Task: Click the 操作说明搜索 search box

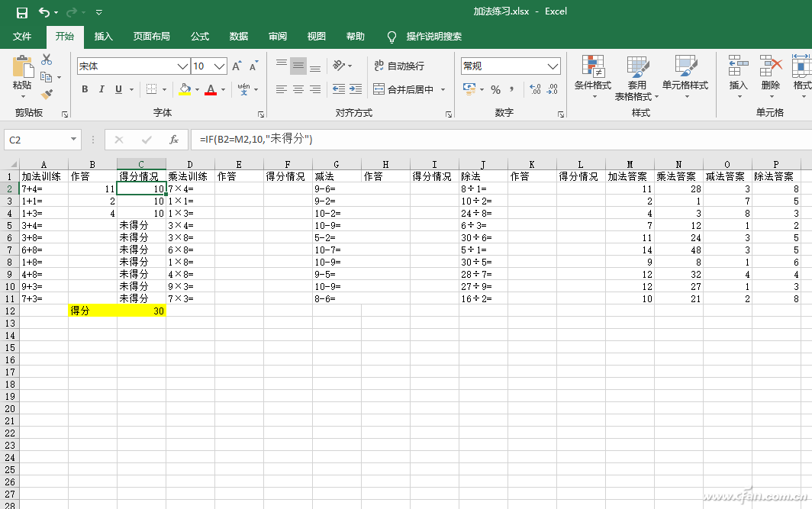Action: [434, 36]
